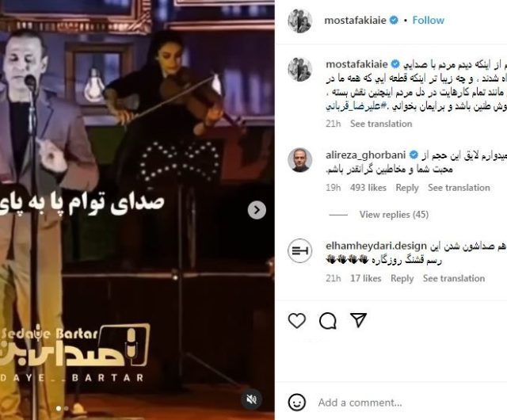507x420 pixels.
Task: Unmute the video with speaker icon
Action: point(252,399)
